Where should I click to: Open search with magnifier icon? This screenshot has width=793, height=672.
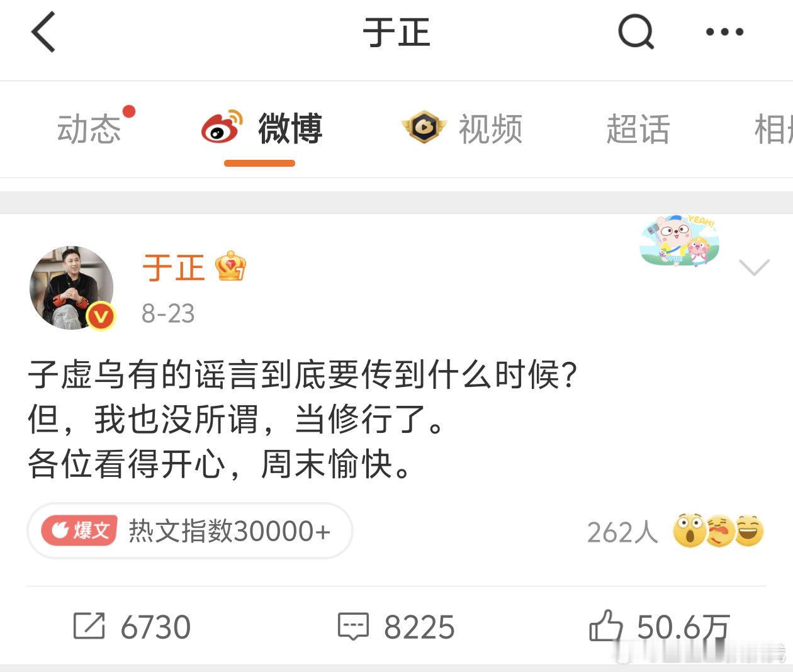636,31
